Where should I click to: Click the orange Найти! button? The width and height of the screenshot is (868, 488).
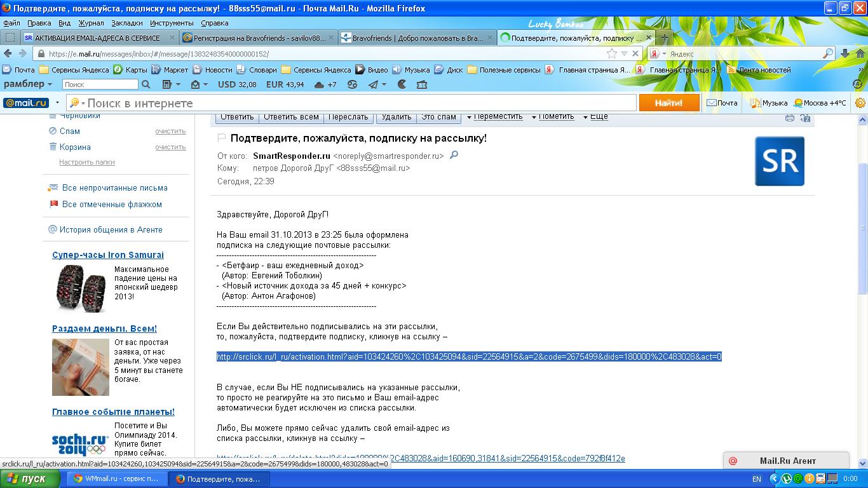point(668,103)
